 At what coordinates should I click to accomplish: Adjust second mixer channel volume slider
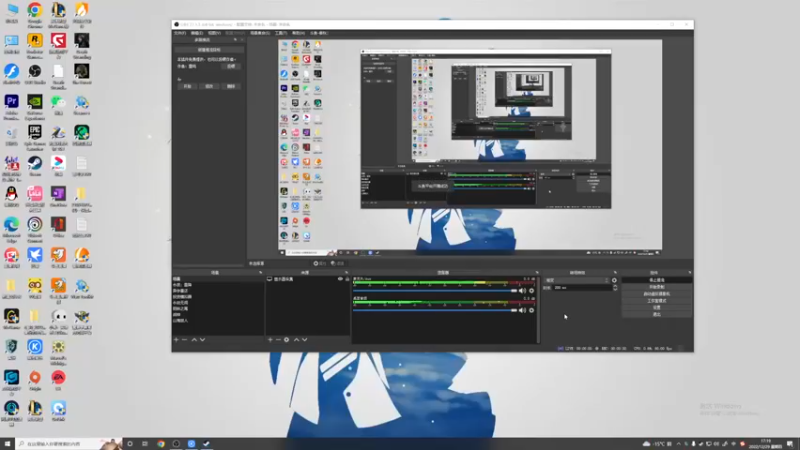(435, 310)
